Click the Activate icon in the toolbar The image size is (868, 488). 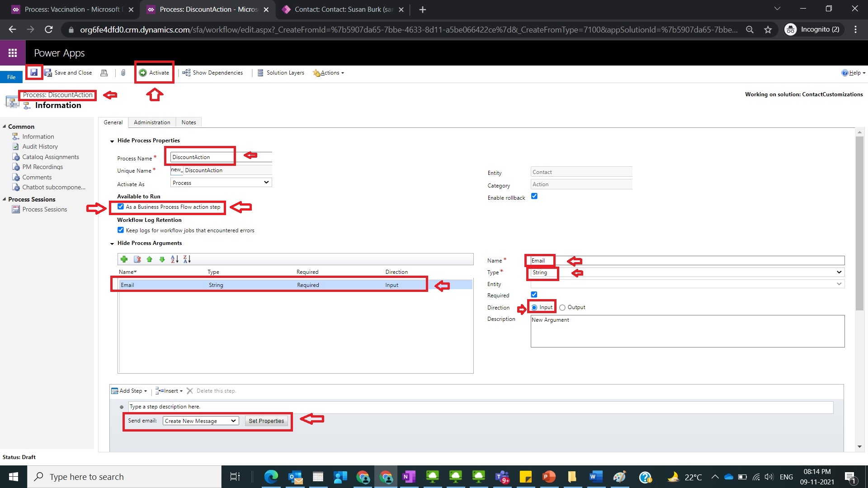(x=154, y=72)
